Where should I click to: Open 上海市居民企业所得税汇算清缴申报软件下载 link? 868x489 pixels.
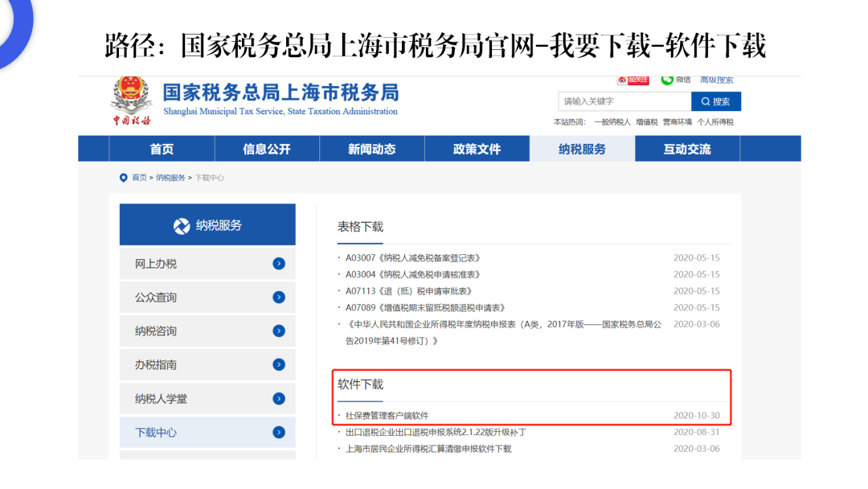(x=428, y=449)
